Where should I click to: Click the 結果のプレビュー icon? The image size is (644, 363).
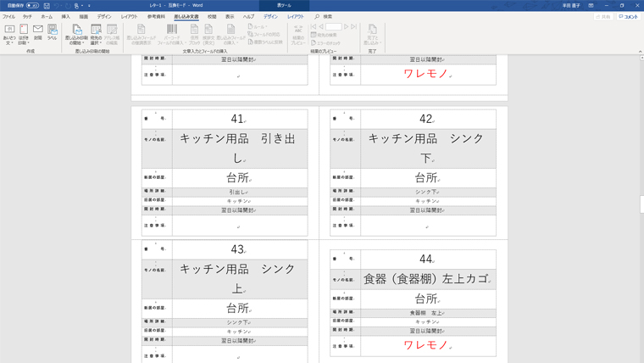point(298,33)
